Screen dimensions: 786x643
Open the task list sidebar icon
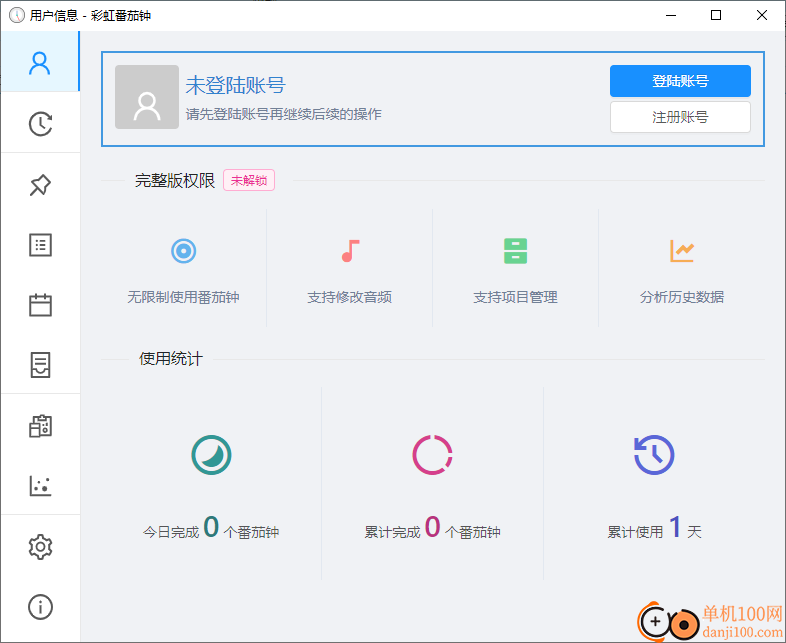(x=40, y=245)
